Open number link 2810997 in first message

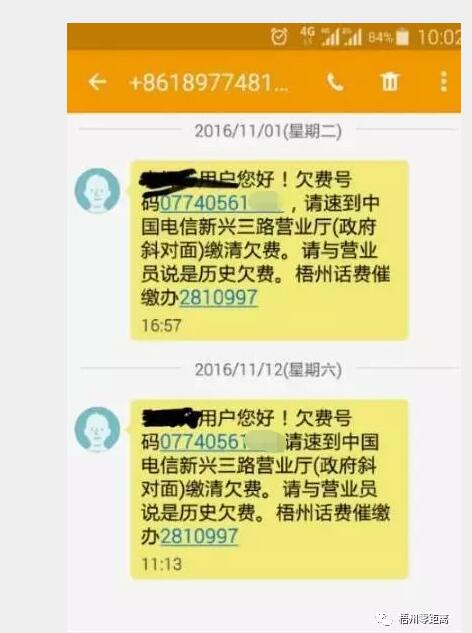(218, 298)
